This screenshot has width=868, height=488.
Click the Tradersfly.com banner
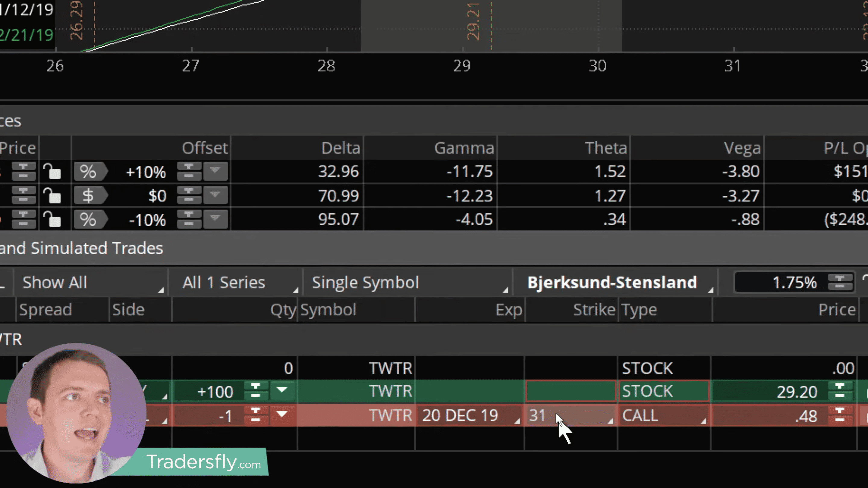coord(203,462)
